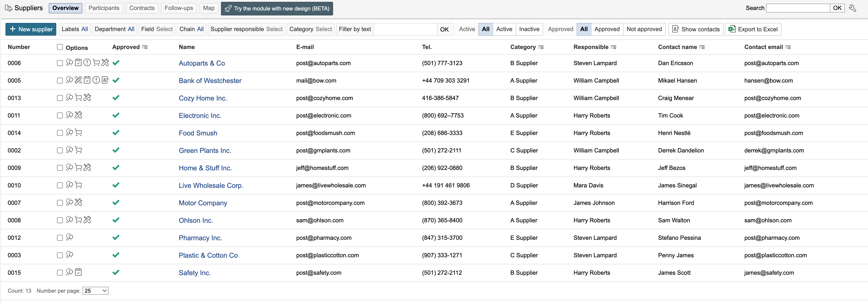This screenshot has width=868, height=304.
Task: Open the Category Select filter
Action: (311, 29)
